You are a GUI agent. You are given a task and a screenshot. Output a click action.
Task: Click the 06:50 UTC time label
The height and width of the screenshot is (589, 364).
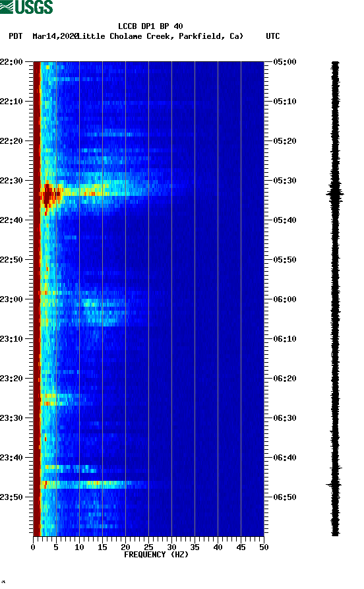tap(285, 497)
